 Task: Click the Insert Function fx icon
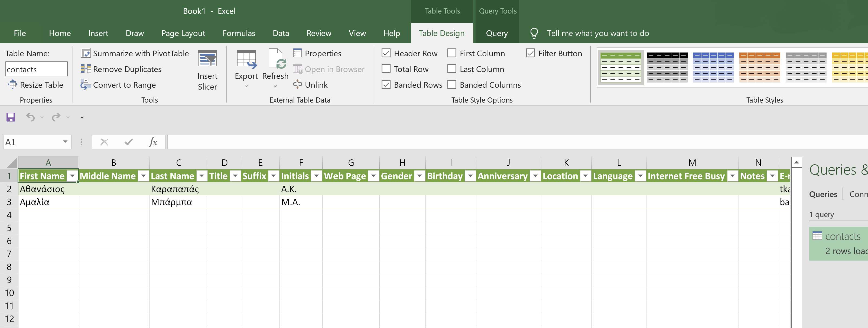[x=153, y=142]
